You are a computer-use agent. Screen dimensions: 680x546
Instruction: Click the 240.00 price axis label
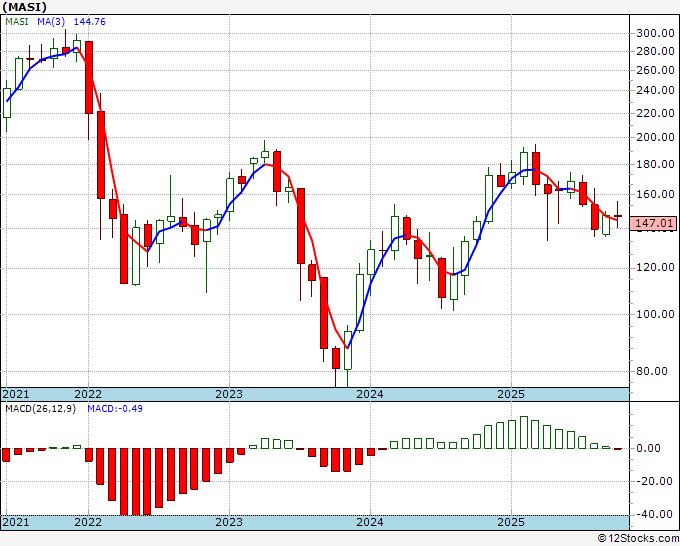655,91
